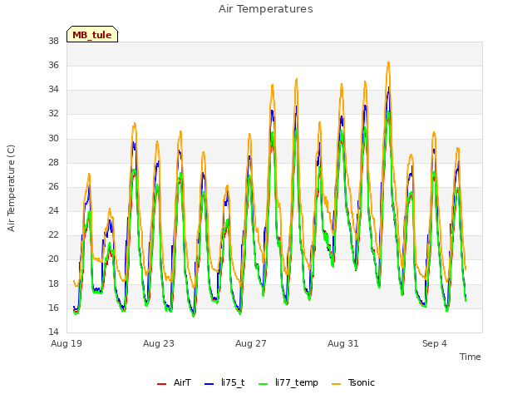This screenshot has width=532, height=399.
Task: Click the 36 y-axis tick label
Action: coord(53,66)
